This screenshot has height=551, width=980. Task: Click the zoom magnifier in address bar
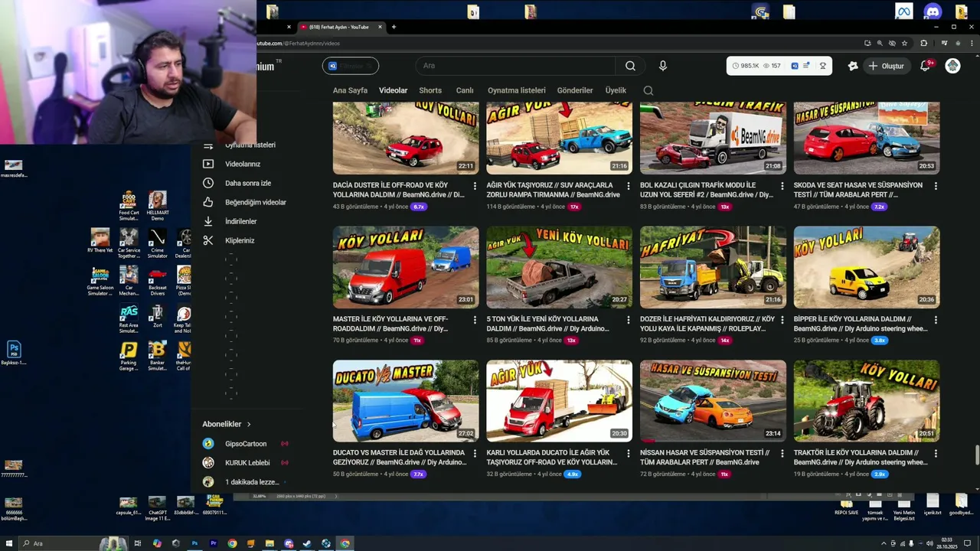(x=880, y=44)
